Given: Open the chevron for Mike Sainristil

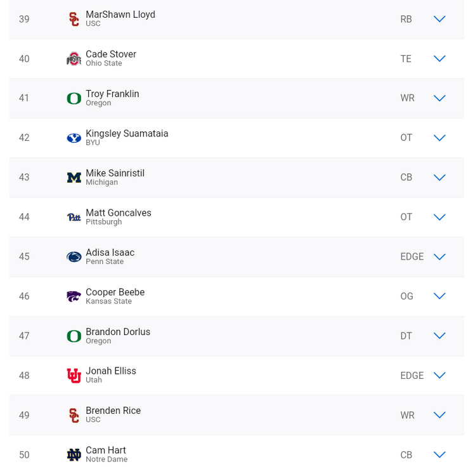Looking at the screenshot, I should (x=439, y=178).
